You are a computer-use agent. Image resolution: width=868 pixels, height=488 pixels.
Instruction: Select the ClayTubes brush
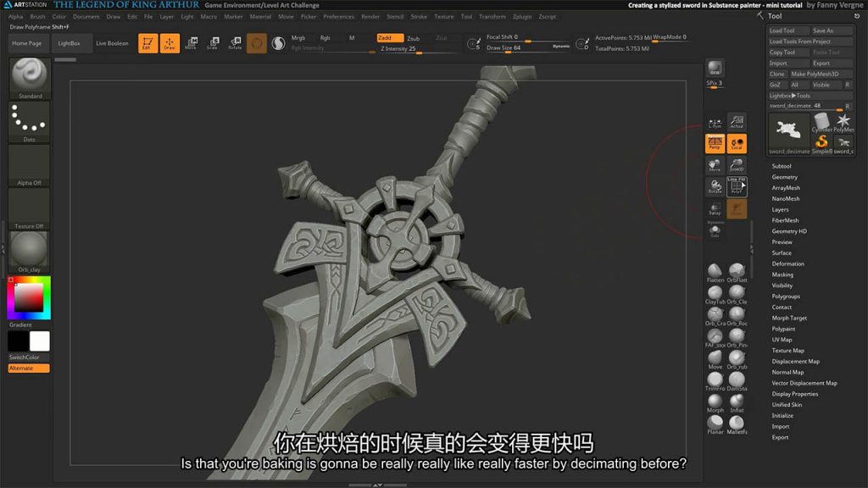point(715,294)
